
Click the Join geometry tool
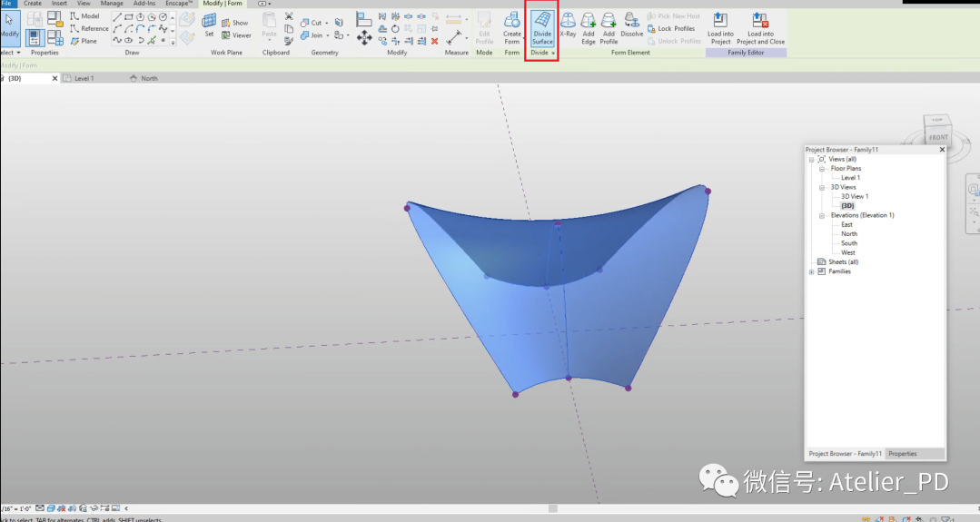click(312, 35)
